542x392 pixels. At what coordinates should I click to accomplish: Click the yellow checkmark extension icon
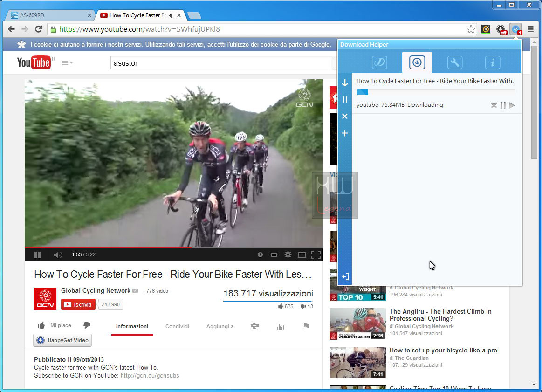pos(486,29)
